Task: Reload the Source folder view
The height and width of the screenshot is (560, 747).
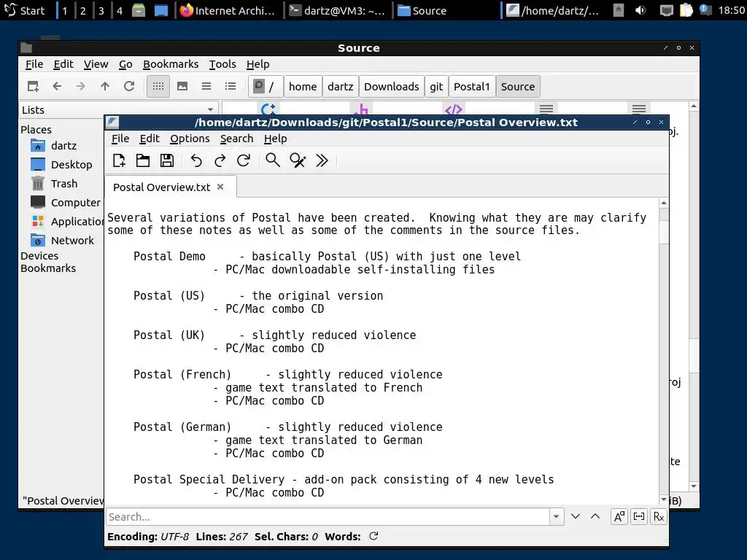Action: [x=129, y=86]
